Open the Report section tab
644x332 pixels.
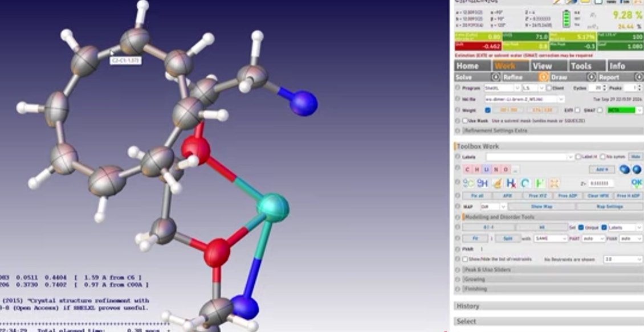[x=616, y=77]
